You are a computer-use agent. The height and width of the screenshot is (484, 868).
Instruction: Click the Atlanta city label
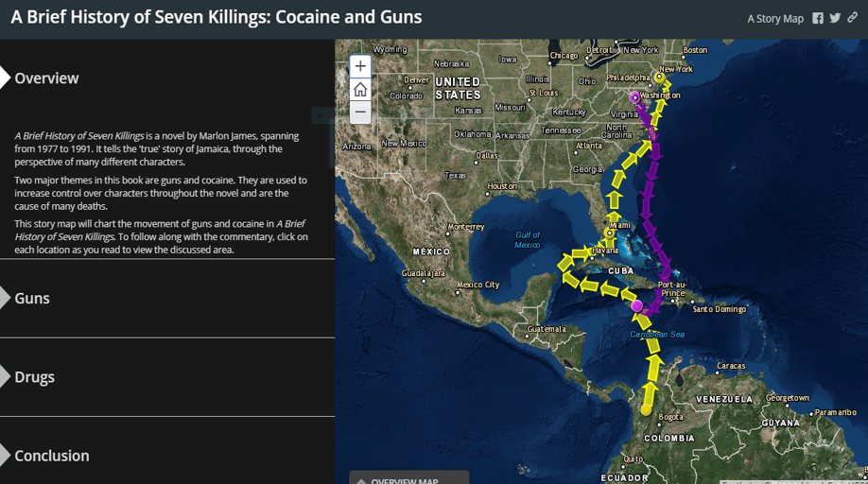tap(589, 146)
